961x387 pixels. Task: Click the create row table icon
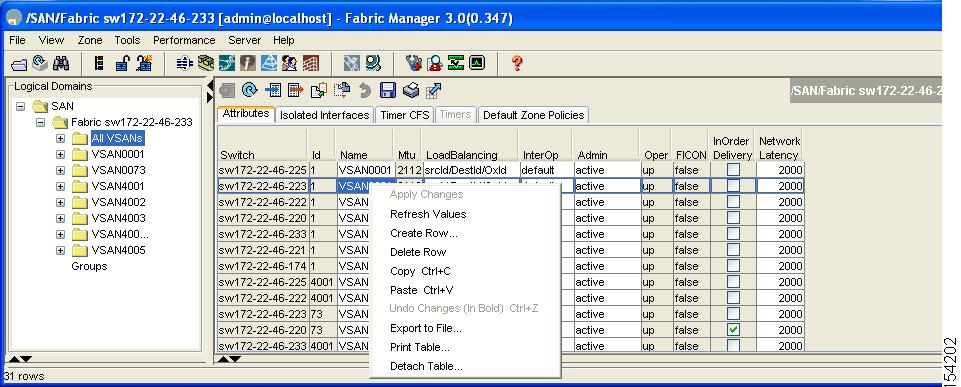(273, 90)
